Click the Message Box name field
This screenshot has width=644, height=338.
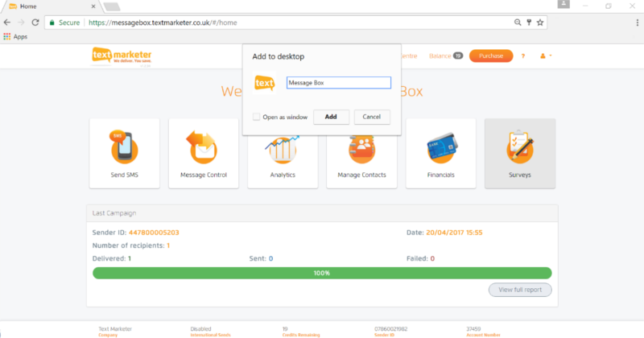click(x=338, y=82)
